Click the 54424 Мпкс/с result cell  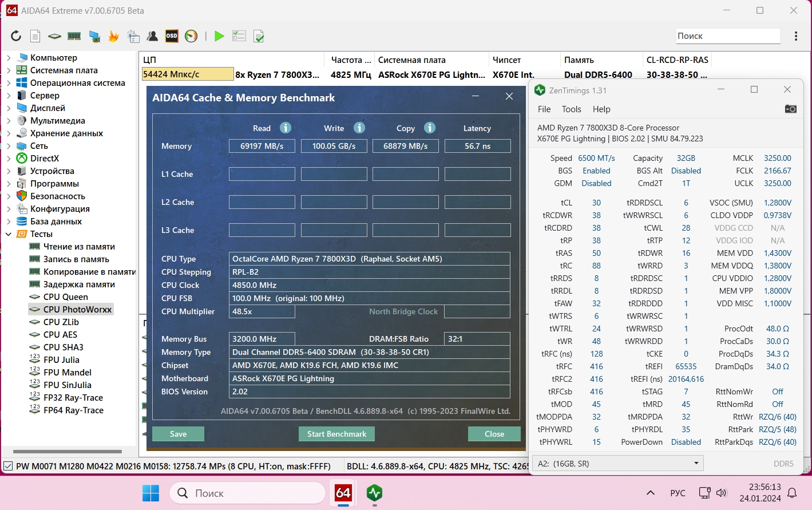[x=188, y=74]
